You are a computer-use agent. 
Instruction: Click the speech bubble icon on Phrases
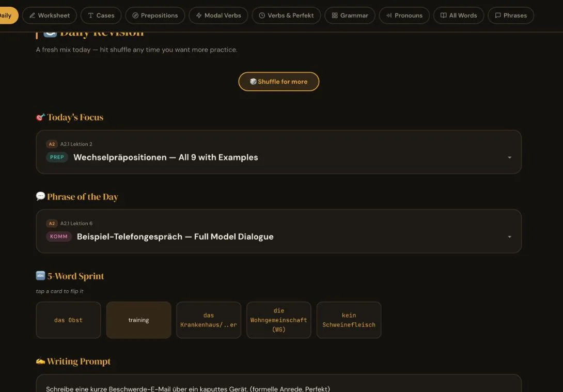pos(498,15)
